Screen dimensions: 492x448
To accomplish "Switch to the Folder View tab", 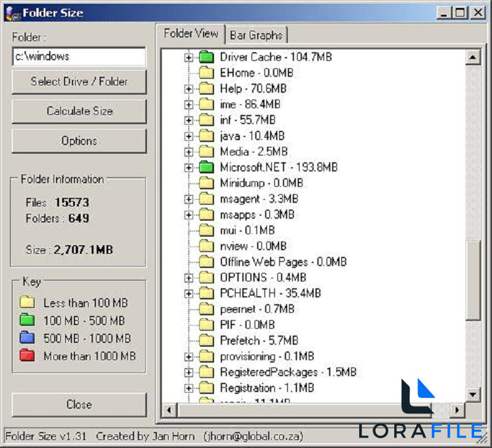I will 191,34.
